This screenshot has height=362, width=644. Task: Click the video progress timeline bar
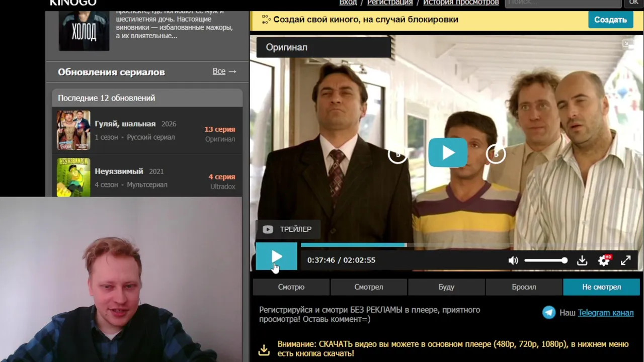coord(470,245)
